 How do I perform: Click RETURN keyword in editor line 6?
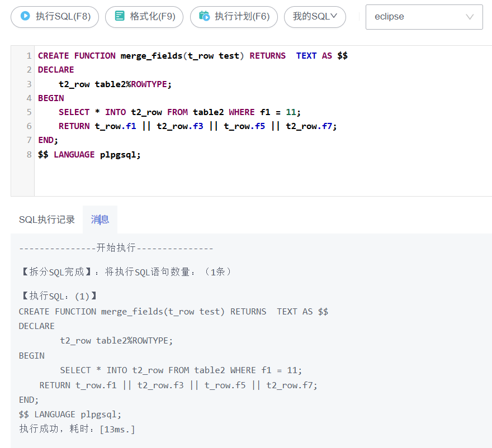click(74, 126)
